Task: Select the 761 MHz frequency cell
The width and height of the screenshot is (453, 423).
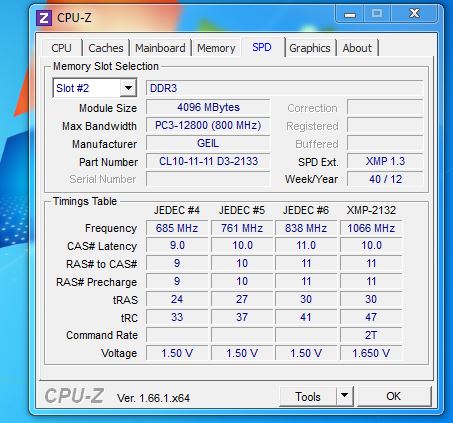Action: pos(242,228)
